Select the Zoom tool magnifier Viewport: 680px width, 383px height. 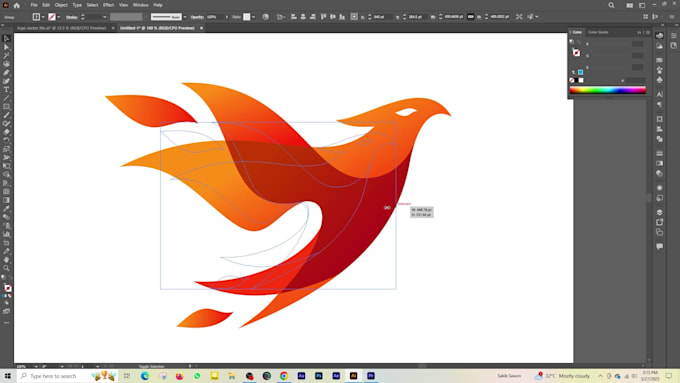tap(6, 268)
